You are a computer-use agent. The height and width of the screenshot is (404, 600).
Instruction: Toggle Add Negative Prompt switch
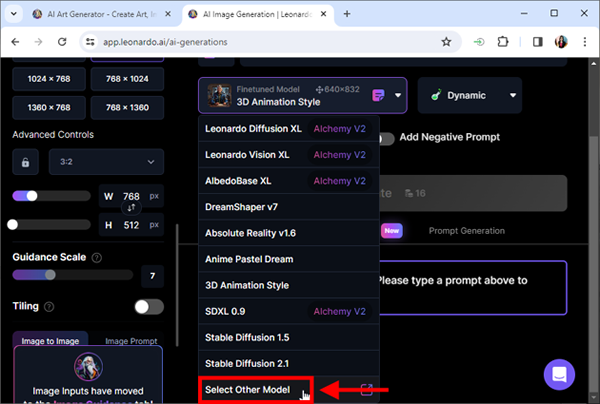386,138
